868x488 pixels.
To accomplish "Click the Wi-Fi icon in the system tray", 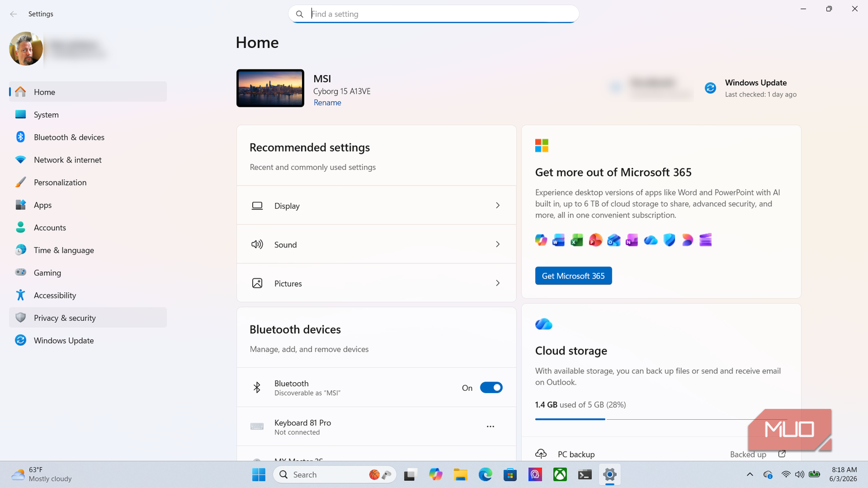I will [x=786, y=475].
